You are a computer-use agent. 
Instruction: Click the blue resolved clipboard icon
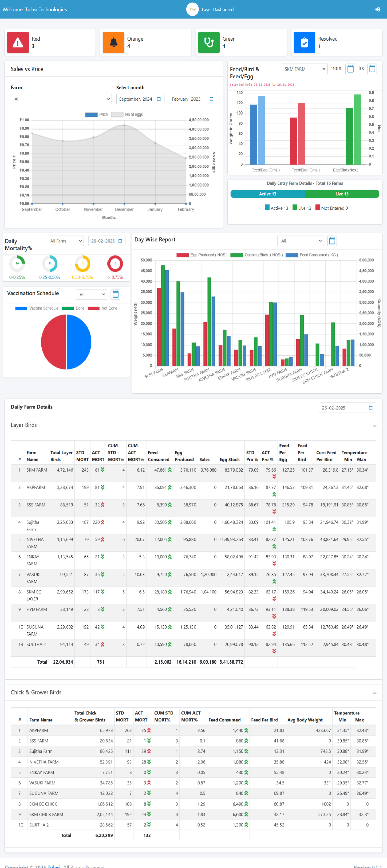click(304, 42)
